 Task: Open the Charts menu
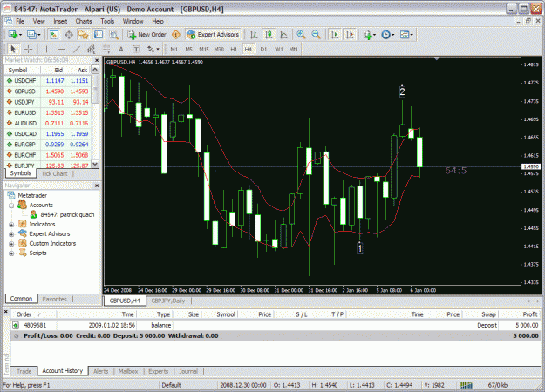click(x=84, y=21)
